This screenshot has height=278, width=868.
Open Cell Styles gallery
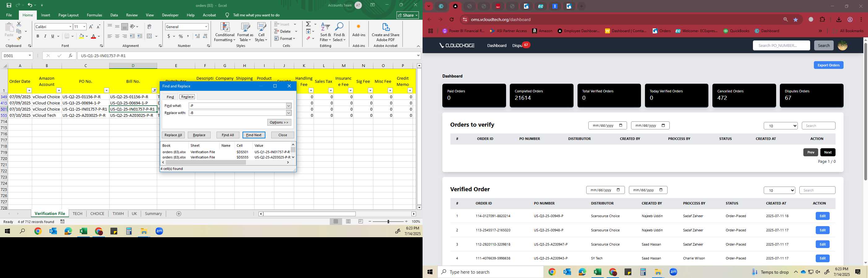261,32
